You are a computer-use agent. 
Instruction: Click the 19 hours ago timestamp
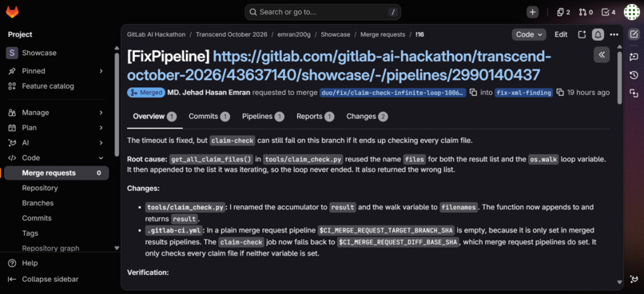[588, 93]
